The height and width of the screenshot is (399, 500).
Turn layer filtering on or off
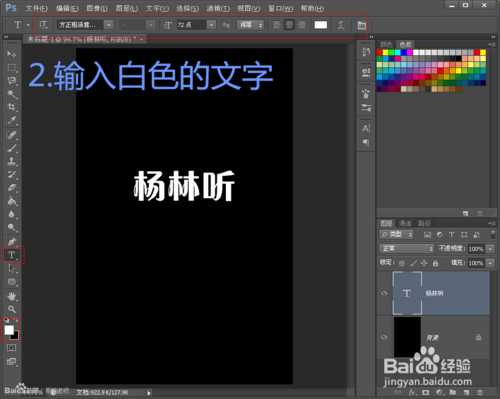pyautogui.click(x=493, y=234)
